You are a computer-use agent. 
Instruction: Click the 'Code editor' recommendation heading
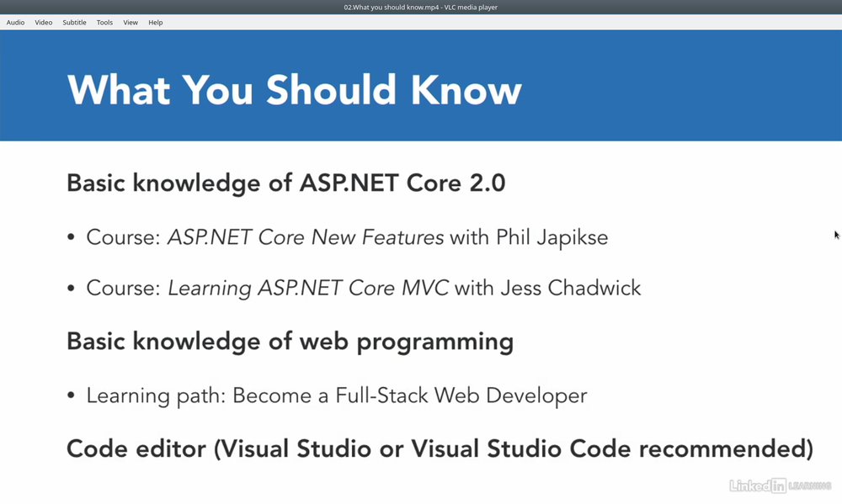tap(440, 448)
